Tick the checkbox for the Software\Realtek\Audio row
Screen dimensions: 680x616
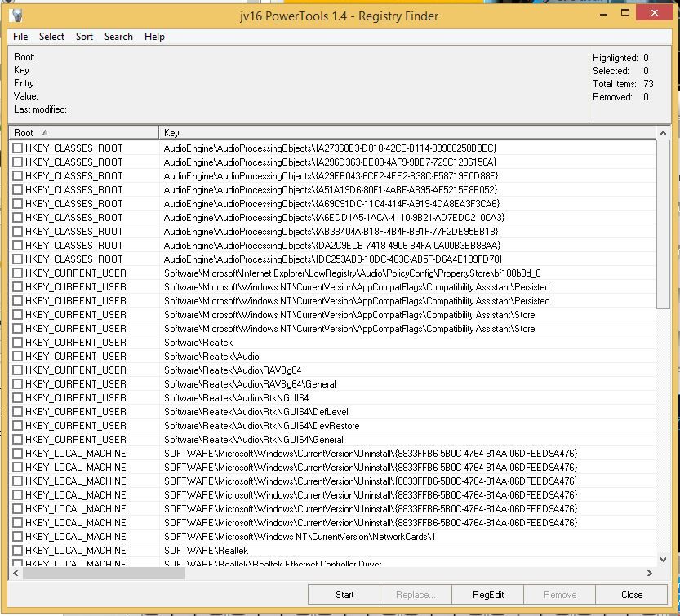coord(17,357)
